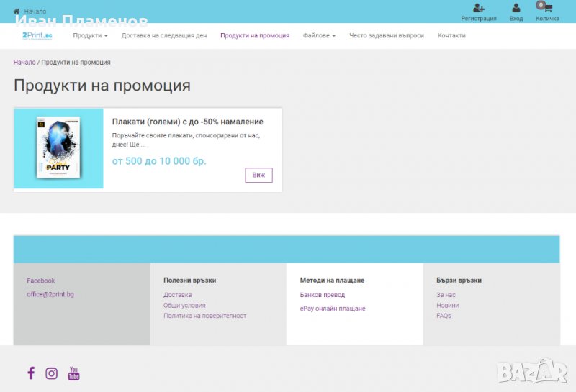Click the home icon next to Начало
The image size is (576, 392).
pyautogui.click(x=17, y=12)
